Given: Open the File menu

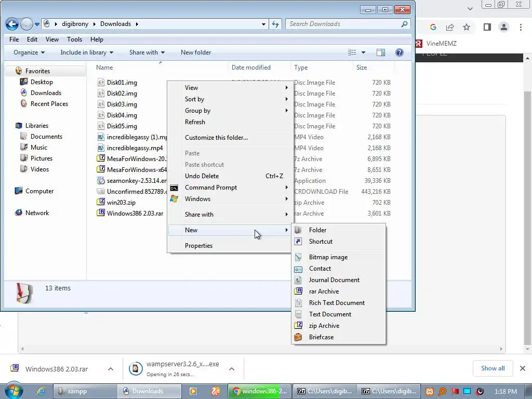Looking at the screenshot, I should click(14, 39).
